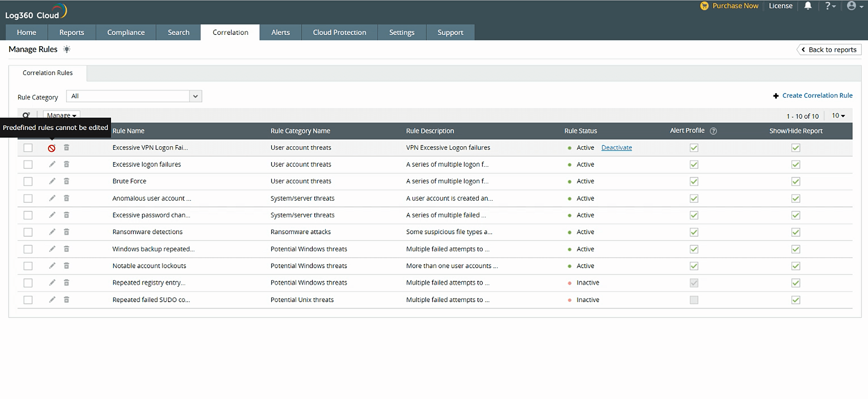This screenshot has width=868, height=399.
Task: Change the rows per page dropdown
Action: [838, 116]
